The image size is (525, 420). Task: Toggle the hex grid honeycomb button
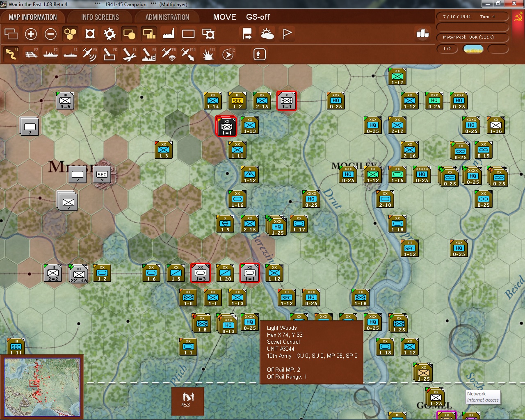coord(70,34)
